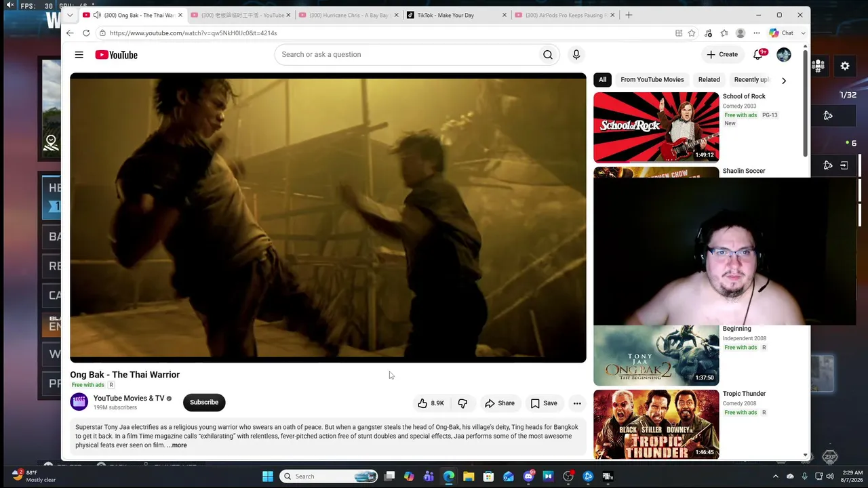
Task: Mute the Ong Bak tab via speaker icon
Action: (97, 15)
